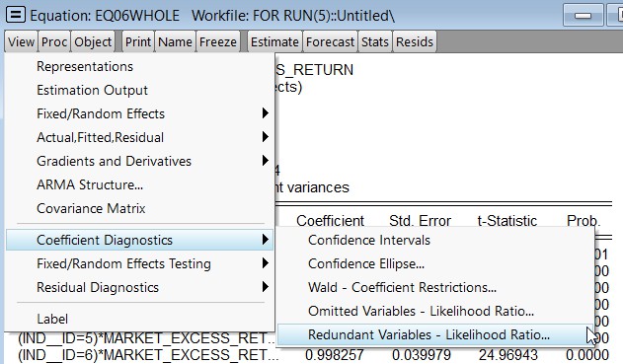
Task: Open the Actual,Fitted,Residual submenu
Action: point(139,137)
